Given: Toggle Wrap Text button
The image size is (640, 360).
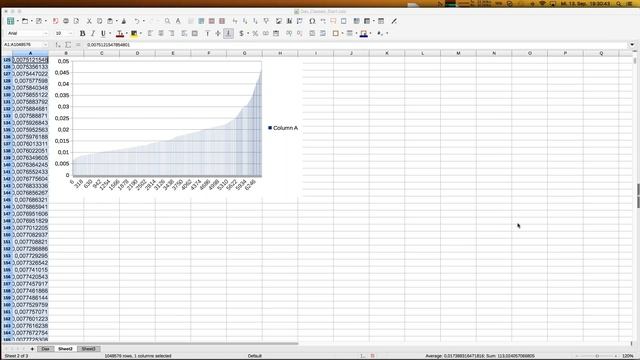Looking at the screenshot, I should point(184,33).
